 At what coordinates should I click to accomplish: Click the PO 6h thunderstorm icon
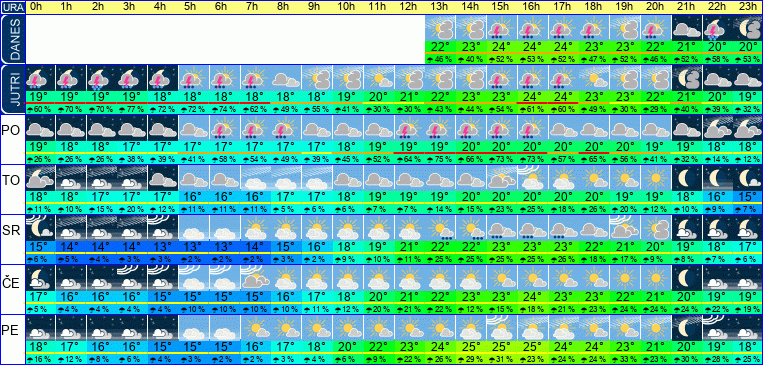point(224,128)
